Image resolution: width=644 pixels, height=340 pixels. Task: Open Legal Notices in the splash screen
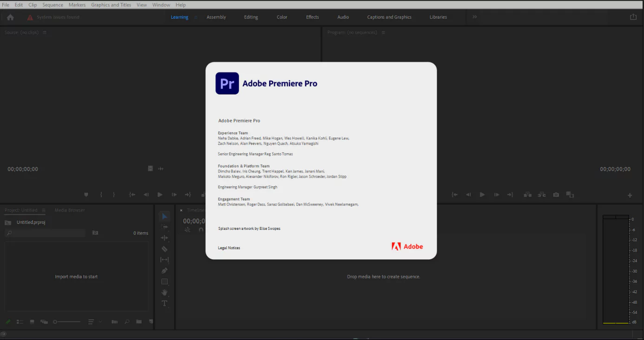pyautogui.click(x=229, y=248)
